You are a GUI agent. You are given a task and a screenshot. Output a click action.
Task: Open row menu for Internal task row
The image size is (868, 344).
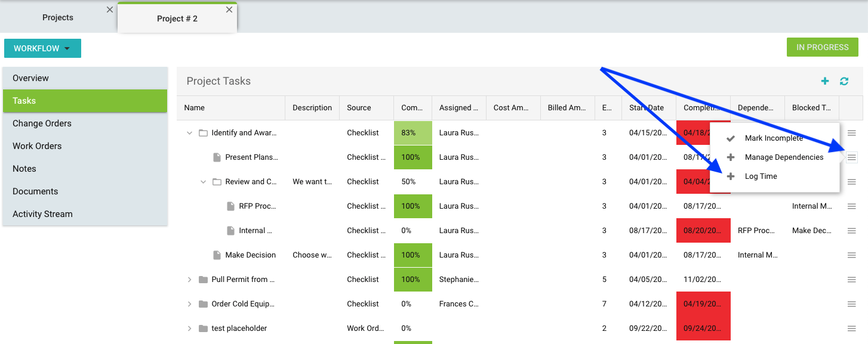(852, 231)
